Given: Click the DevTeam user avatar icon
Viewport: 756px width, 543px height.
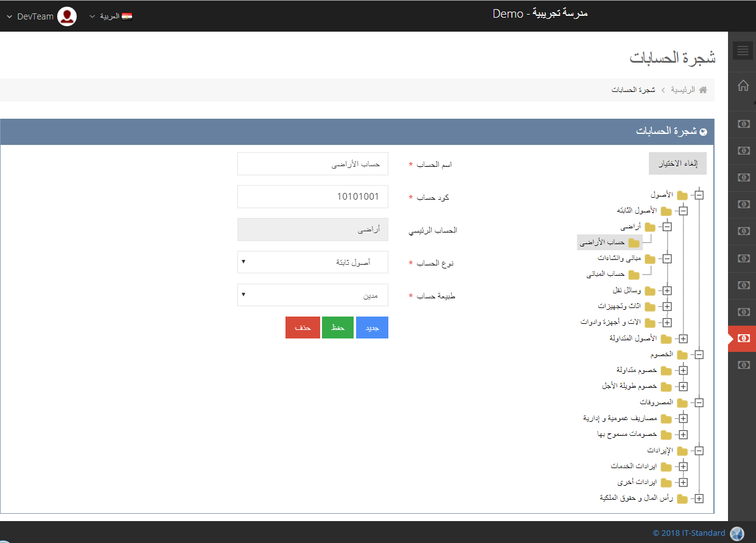Looking at the screenshot, I should pos(67,16).
